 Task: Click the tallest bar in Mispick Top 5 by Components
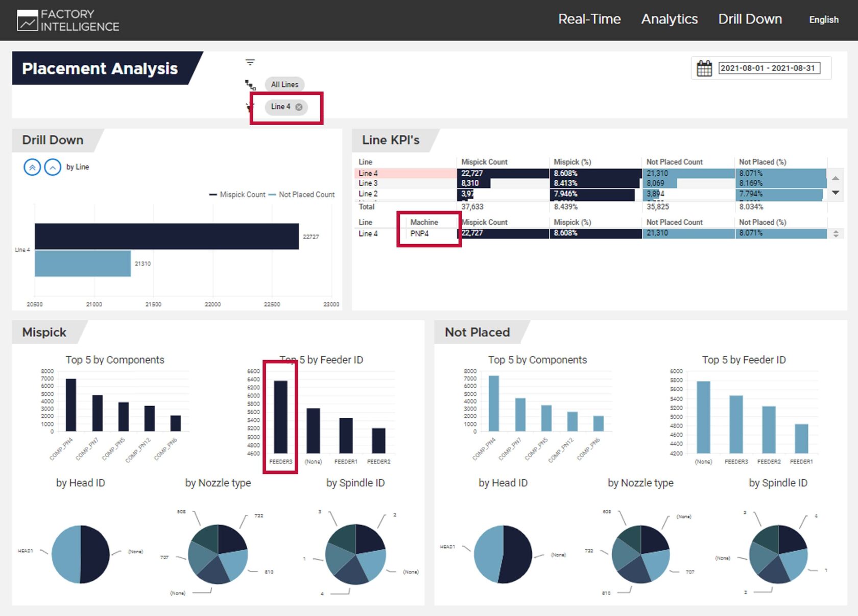(x=71, y=405)
